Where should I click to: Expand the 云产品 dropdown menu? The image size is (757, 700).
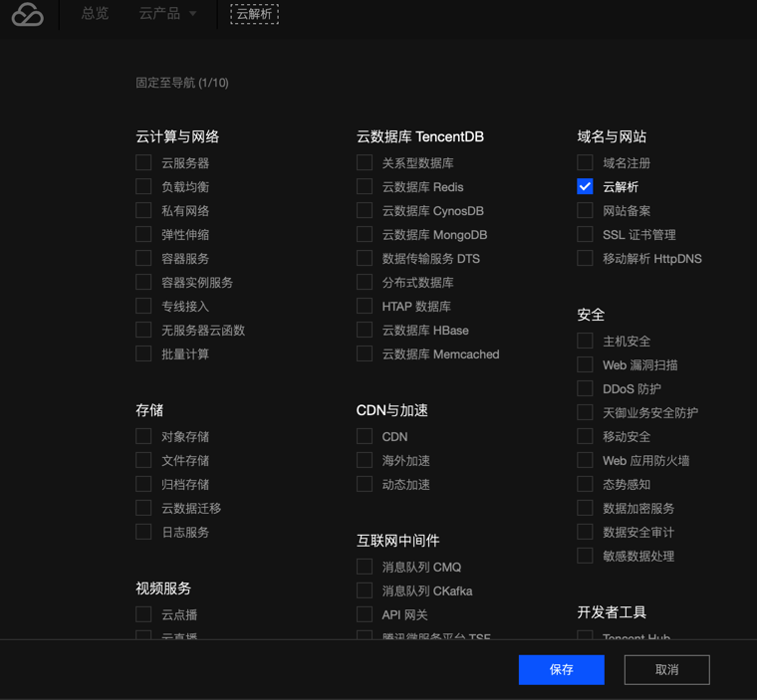tap(167, 14)
